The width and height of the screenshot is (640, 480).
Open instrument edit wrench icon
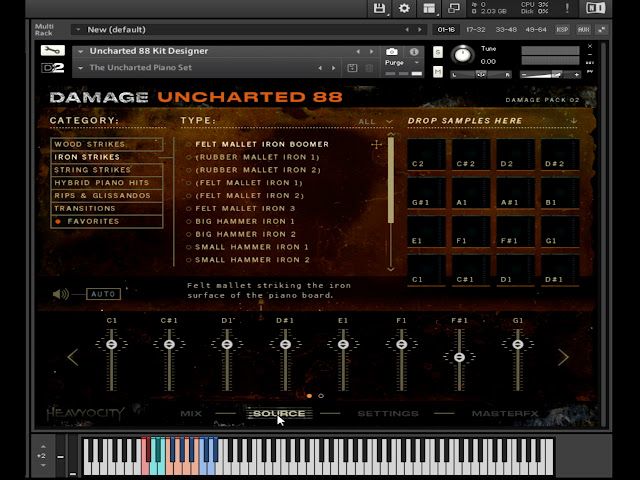tap(53, 51)
